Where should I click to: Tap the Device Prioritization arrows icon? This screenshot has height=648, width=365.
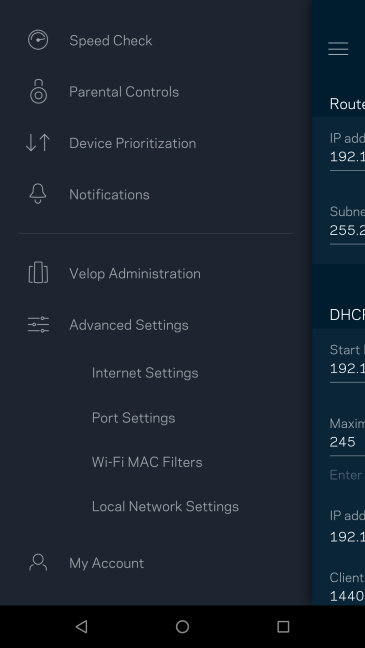pos(38,143)
